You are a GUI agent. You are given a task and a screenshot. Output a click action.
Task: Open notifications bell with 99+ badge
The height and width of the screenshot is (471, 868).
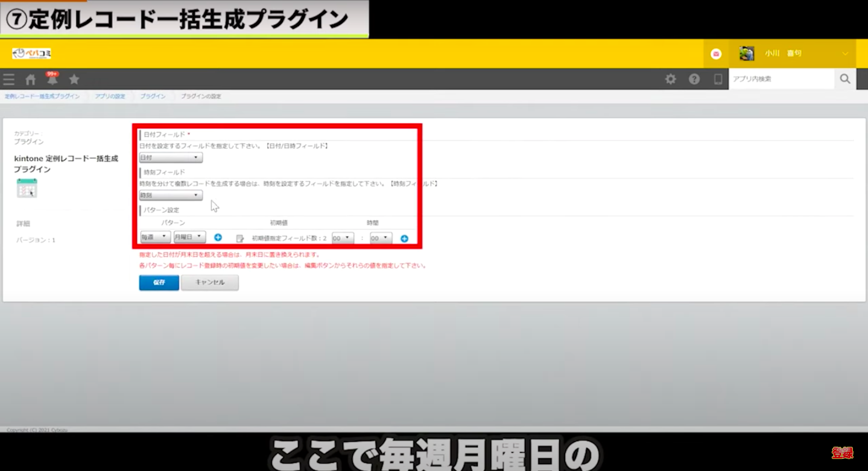pyautogui.click(x=52, y=79)
